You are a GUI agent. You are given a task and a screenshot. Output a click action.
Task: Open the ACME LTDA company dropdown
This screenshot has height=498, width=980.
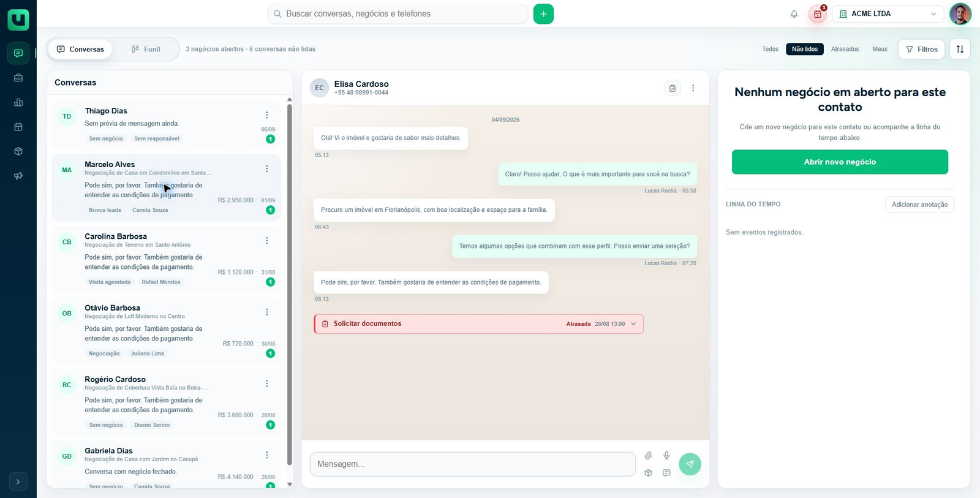[888, 14]
